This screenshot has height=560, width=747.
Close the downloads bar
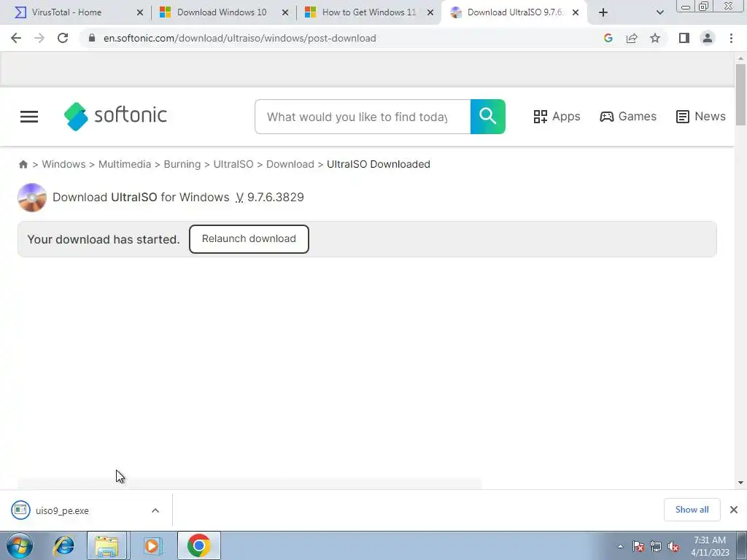click(x=734, y=510)
